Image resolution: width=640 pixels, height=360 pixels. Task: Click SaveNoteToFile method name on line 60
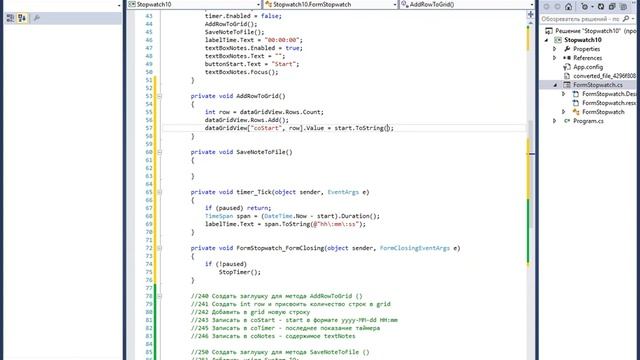(261, 152)
